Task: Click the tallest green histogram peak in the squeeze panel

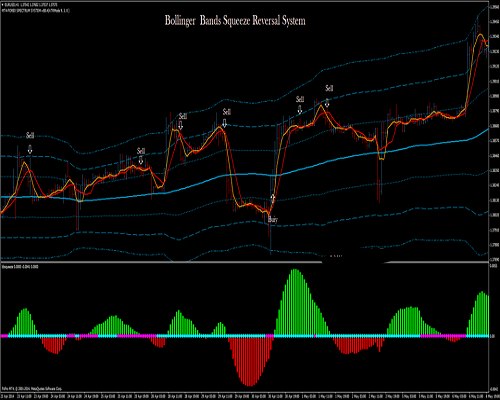Action: coord(295,271)
